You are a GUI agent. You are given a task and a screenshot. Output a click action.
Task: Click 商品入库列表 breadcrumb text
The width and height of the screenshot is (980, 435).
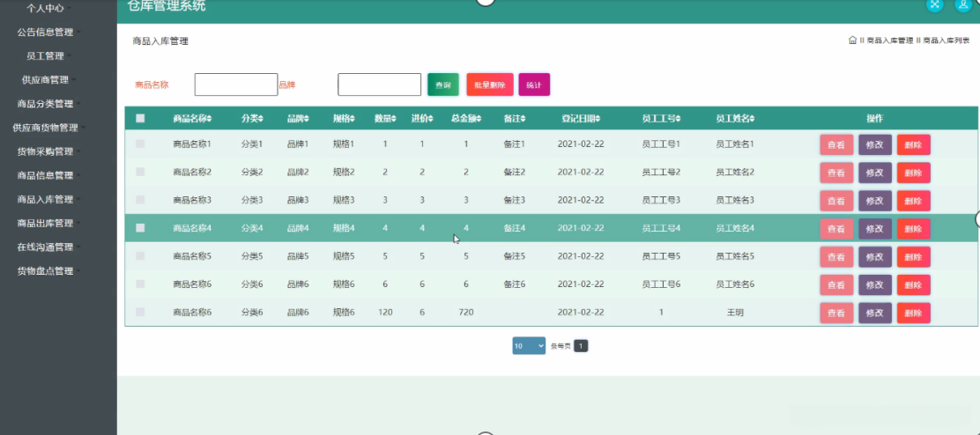(x=947, y=41)
